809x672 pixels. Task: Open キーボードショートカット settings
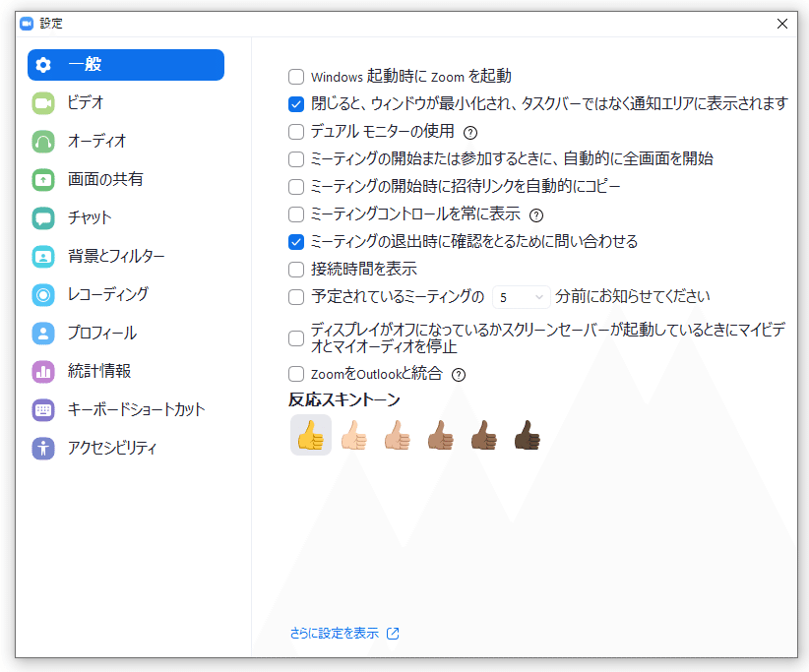pos(126,410)
